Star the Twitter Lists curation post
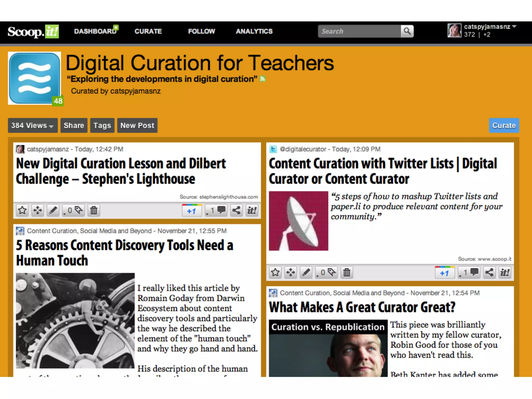 (x=275, y=272)
